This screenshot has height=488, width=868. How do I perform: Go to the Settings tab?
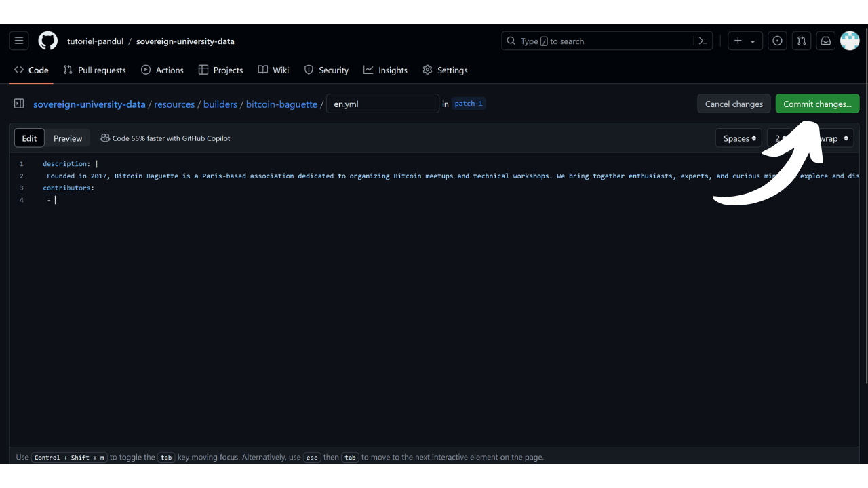coord(445,70)
